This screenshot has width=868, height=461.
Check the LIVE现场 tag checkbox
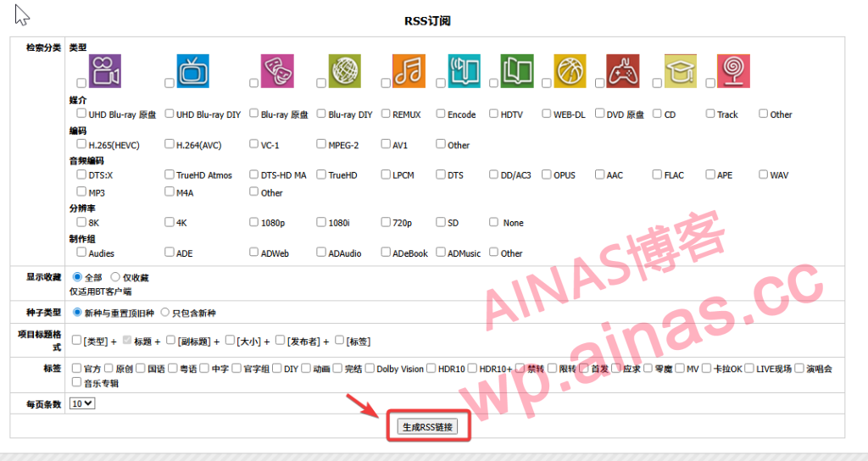coord(749,368)
